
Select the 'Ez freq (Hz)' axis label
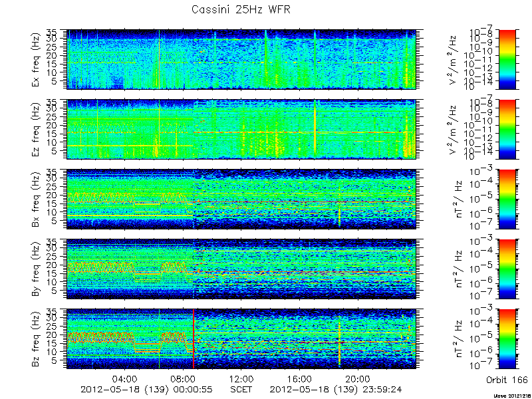[36, 129]
